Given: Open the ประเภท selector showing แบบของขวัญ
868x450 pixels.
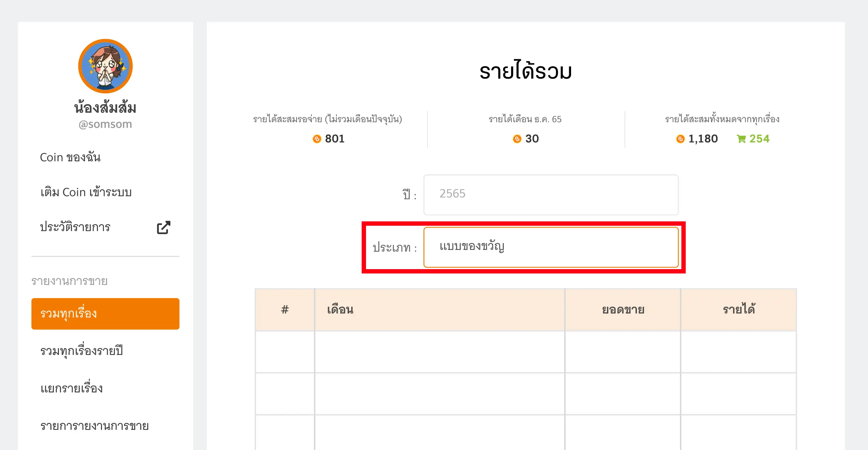Looking at the screenshot, I should [551, 248].
